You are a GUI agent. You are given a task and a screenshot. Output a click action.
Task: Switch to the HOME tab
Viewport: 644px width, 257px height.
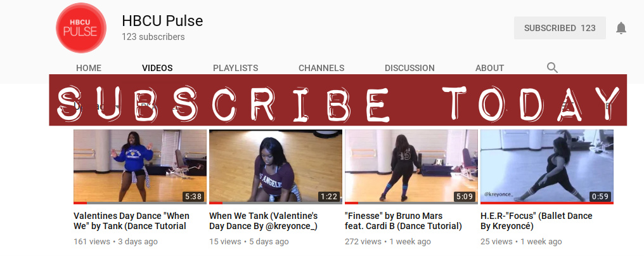coord(89,69)
